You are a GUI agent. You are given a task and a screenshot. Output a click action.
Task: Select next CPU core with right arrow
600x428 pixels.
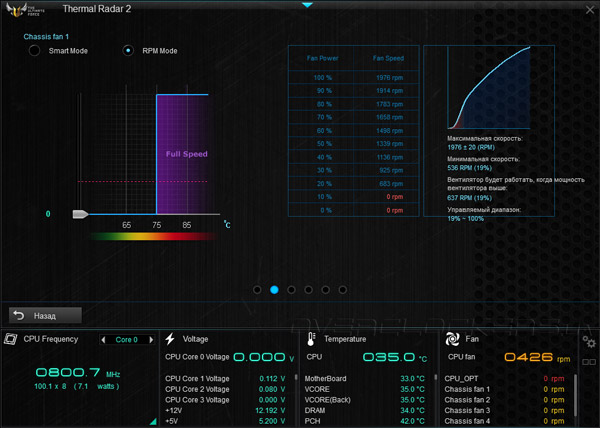151,340
